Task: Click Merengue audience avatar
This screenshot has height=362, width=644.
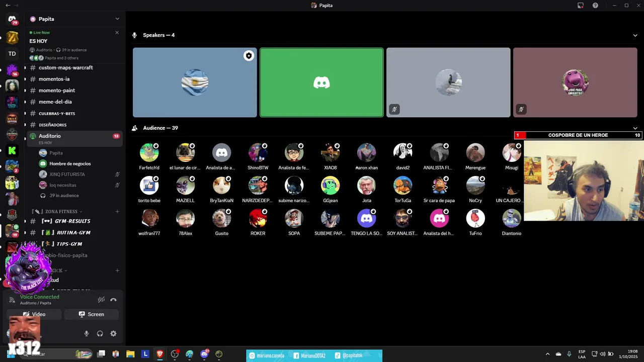Action: [475, 153]
